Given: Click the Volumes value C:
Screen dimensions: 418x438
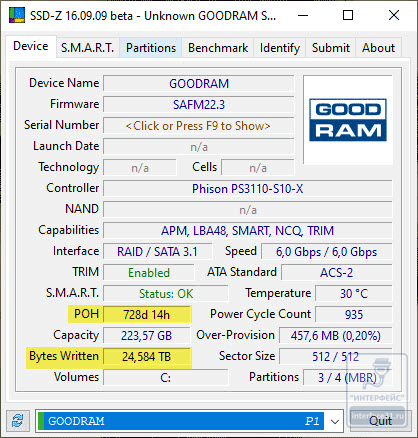Looking at the screenshot, I should pyautogui.click(x=166, y=378).
